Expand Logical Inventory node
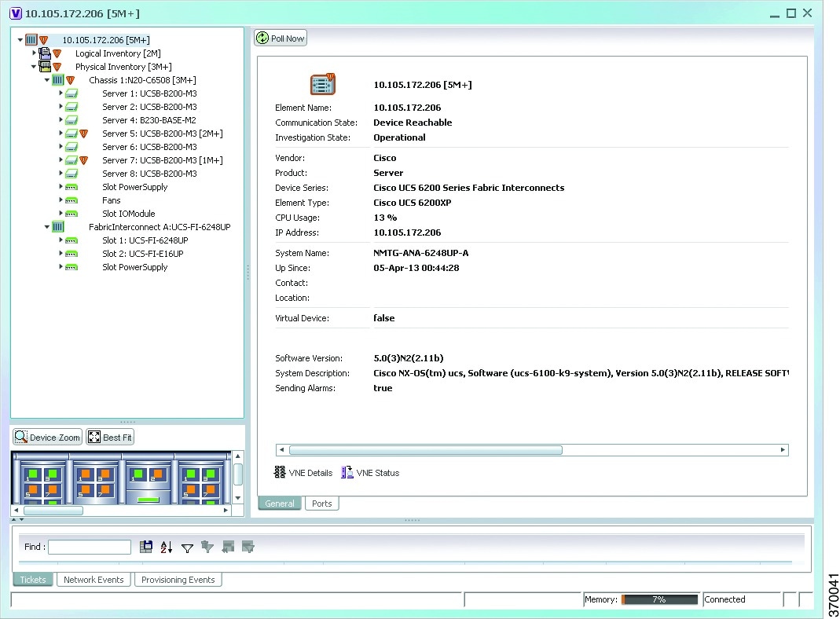 click(x=34, y=53)
